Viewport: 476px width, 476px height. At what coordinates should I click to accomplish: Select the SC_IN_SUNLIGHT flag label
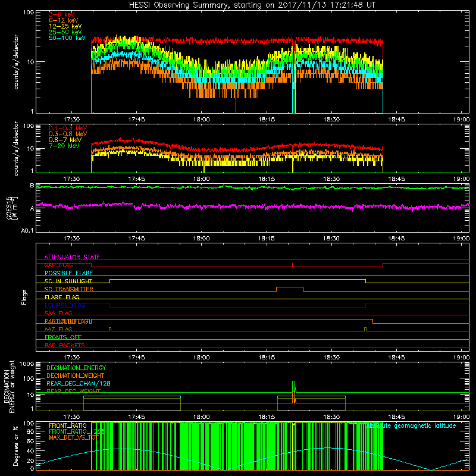click(68, 281)
